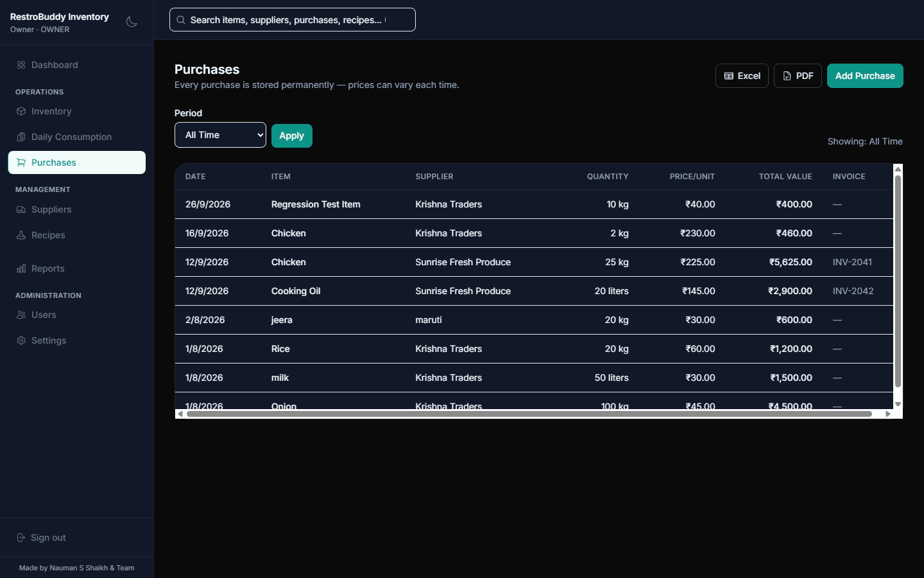This screenshot has height=578, width=924.
Task: Click the RestroBuddy Inventory title
Action: pyautogui.click(x=60, y=17)
